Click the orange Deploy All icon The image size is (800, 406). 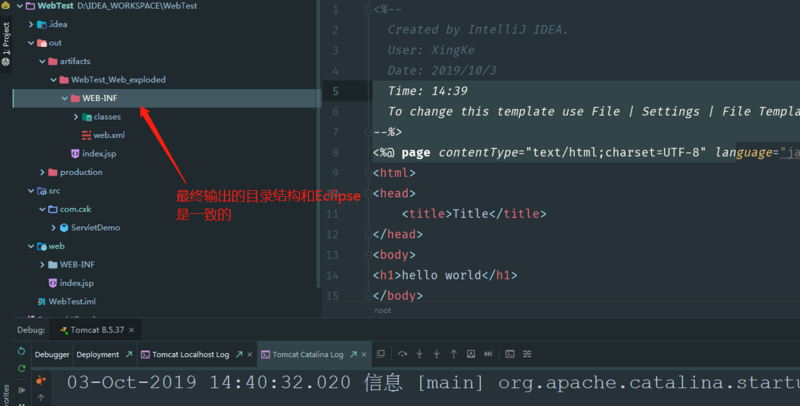(41, 380)
